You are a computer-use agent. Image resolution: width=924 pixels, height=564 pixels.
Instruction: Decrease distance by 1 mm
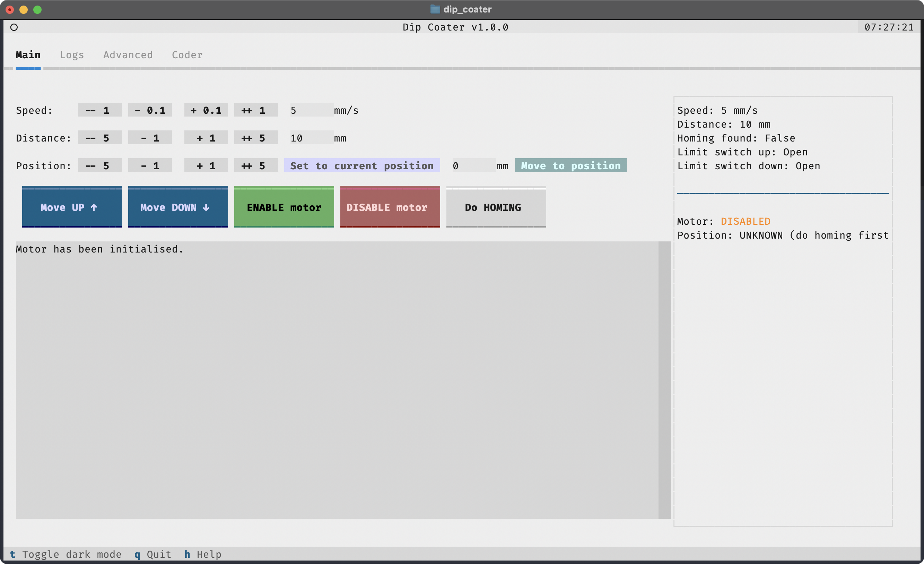pos(150,138)
